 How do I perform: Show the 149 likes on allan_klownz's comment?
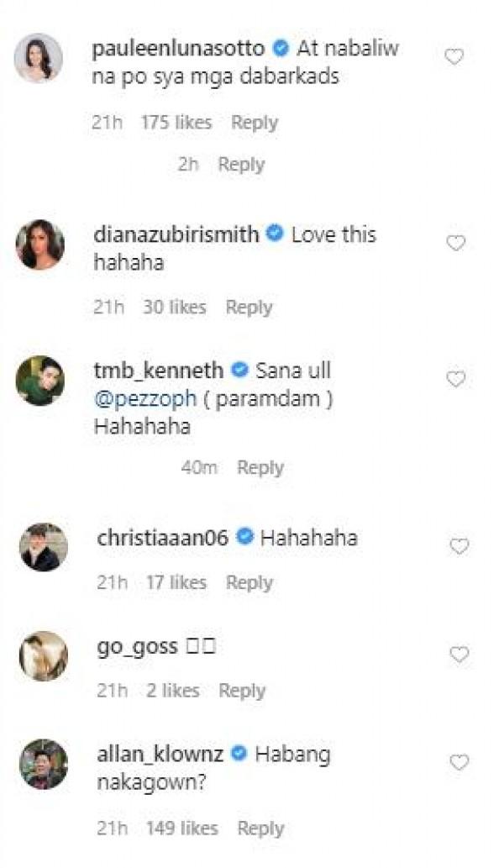[181, 829]
